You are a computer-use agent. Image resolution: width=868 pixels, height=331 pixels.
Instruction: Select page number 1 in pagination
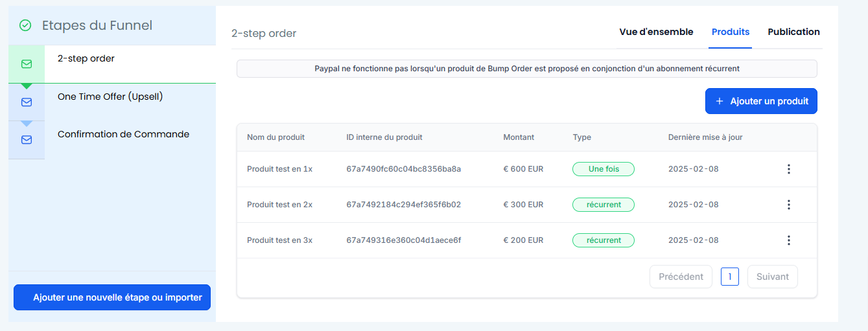pos(729,277)
